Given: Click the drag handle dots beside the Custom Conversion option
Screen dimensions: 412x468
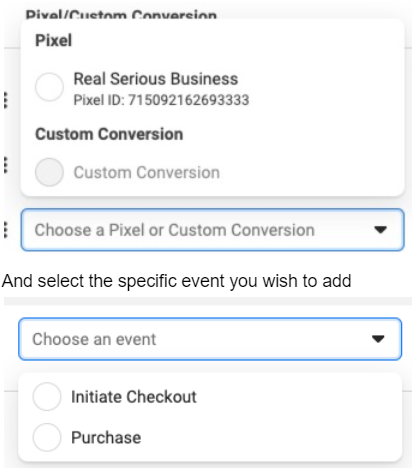Looking at the screenshot, I should [5, 165].
